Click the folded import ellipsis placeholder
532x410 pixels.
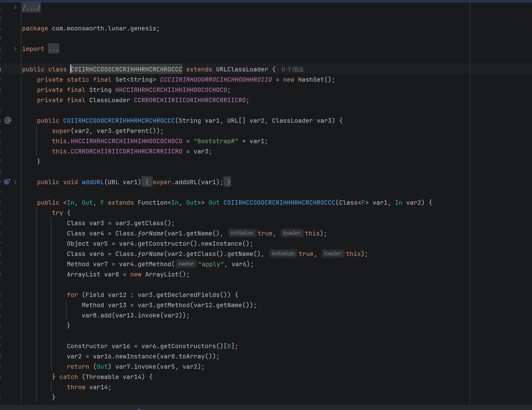coord(53,49)
